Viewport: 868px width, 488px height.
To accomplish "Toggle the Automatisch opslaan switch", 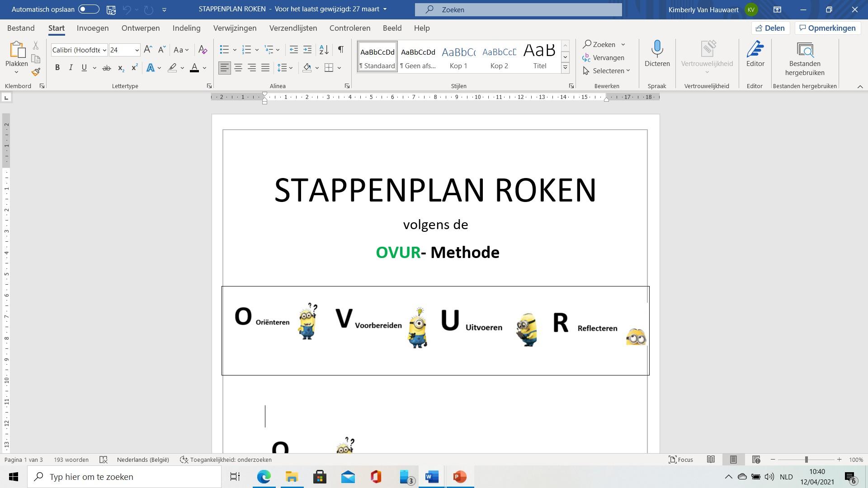I will pyautogui.click(x=89, y=9).
